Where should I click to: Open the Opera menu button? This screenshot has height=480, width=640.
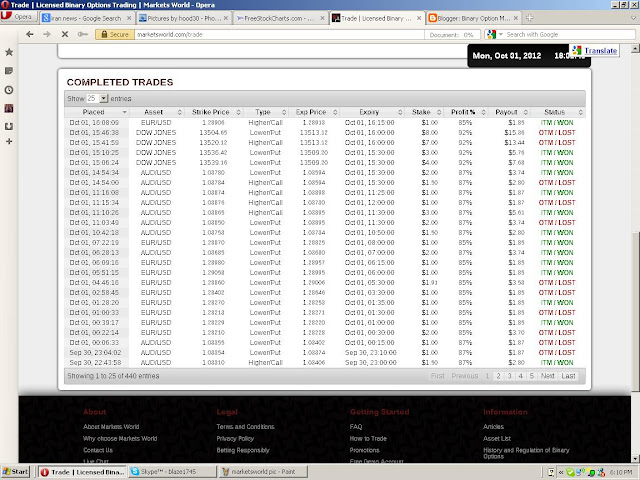pos(19,17)
